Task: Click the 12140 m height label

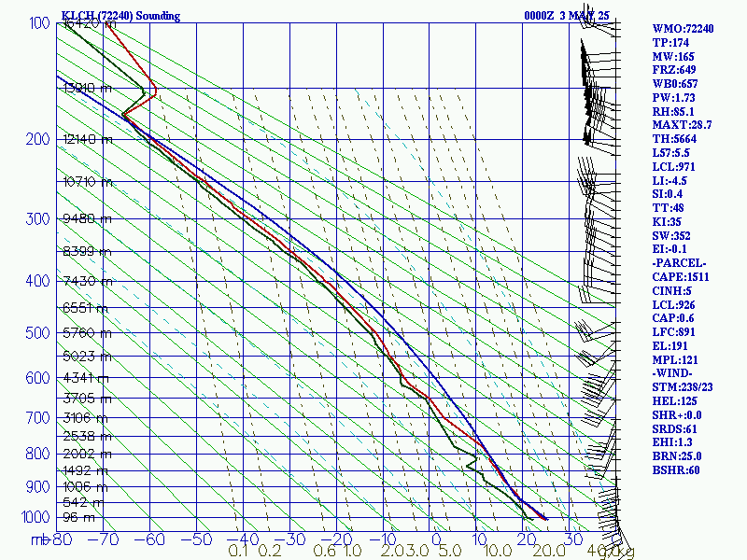Action: 88,139
